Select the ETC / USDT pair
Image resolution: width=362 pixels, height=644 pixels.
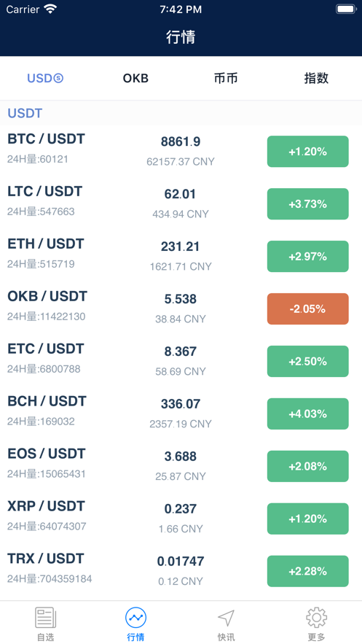[181, 362]
